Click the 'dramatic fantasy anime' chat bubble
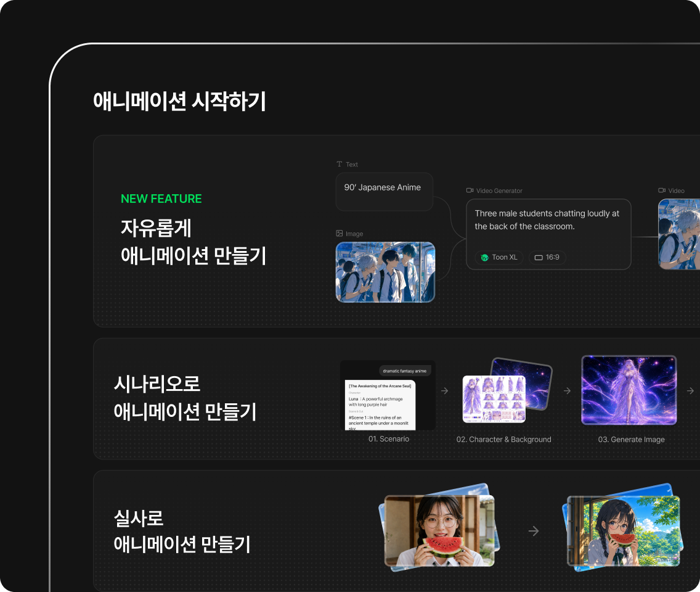The width and height of the screenshot is (700, 592). point(404,371)
